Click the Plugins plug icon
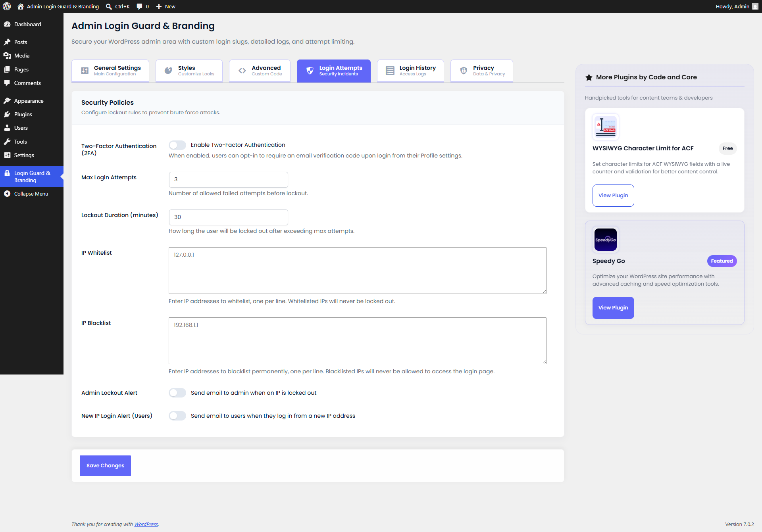This screenshot has height=532, width=762. [x=7, y=114]
